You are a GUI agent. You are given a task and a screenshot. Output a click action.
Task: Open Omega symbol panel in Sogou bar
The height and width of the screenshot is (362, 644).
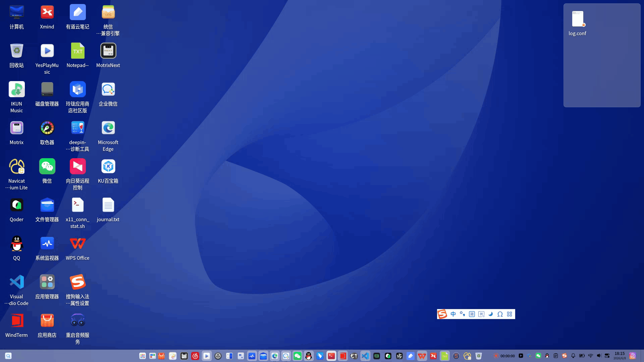point(500,314)
